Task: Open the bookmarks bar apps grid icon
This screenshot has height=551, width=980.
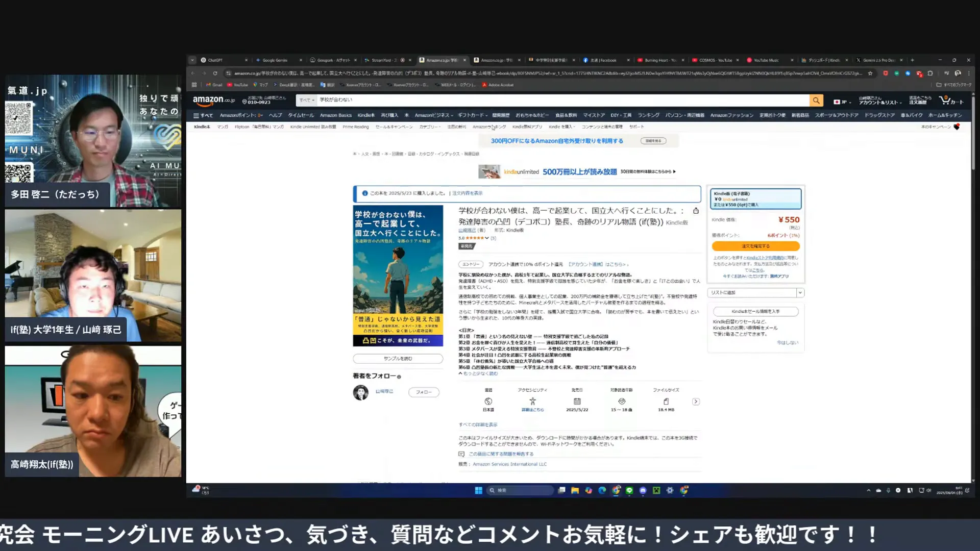Action: coord(194,85)
